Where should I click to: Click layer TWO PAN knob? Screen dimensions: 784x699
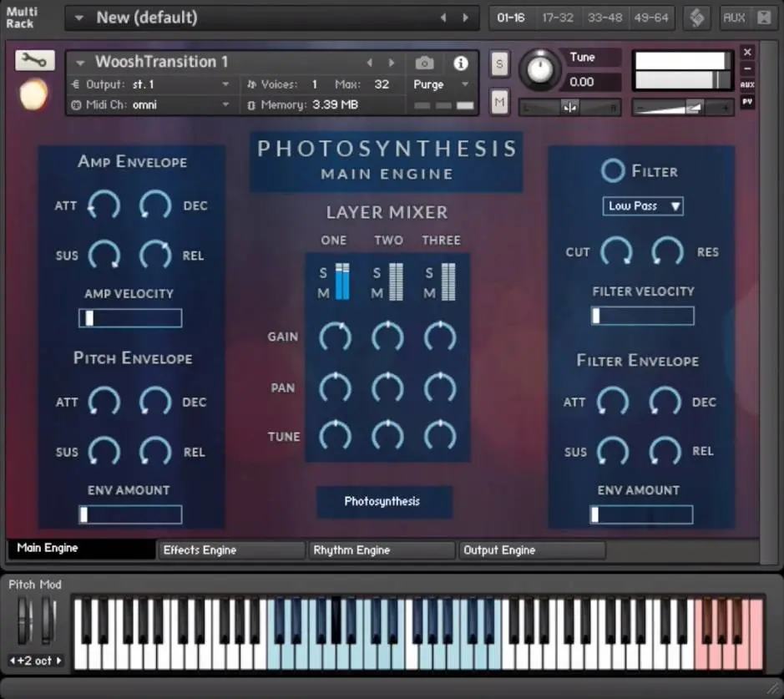tap(387, 387)
